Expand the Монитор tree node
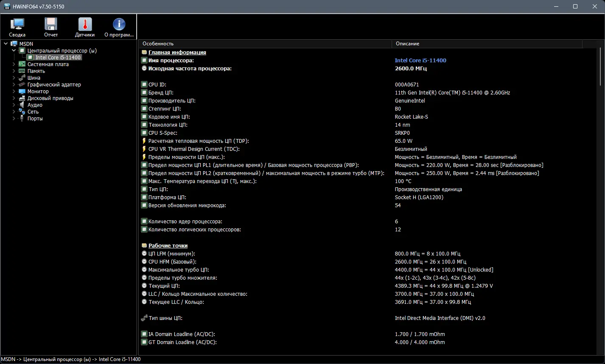605x364 pixels. (x=14, y=92)
